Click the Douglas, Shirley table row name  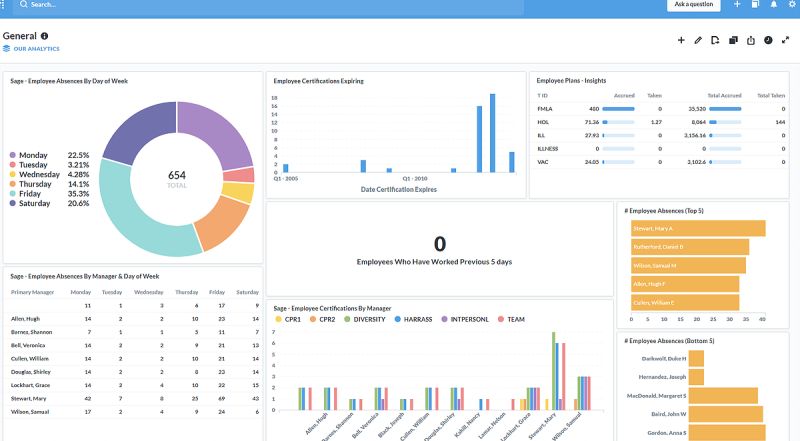[31, 372]
